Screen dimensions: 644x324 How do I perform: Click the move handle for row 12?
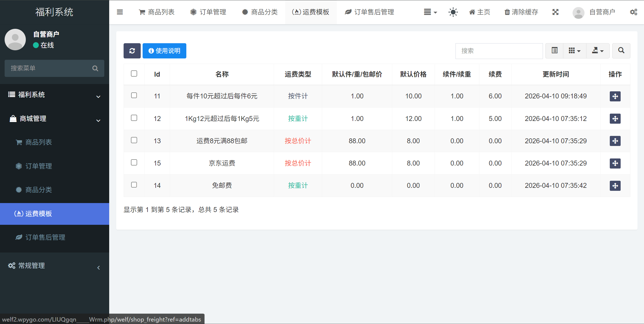click(615, 119)
